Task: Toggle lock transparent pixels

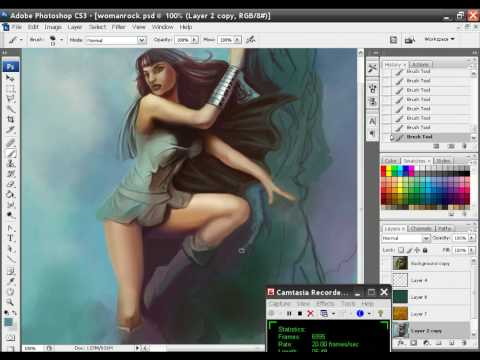Action: point(401,250)
